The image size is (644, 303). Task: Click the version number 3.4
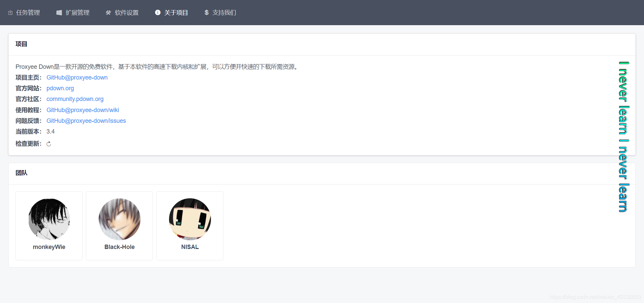(x=50, y=132)
